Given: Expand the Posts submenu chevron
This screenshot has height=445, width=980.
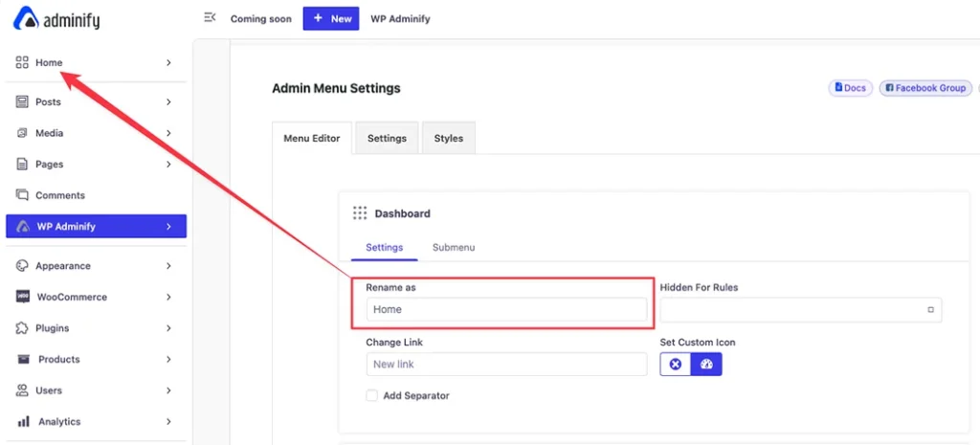Looking at the screenshot, I should [168, 101].
